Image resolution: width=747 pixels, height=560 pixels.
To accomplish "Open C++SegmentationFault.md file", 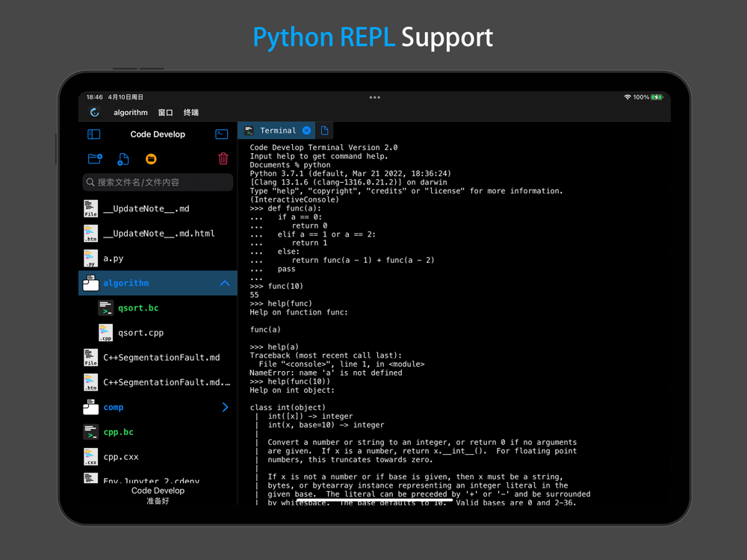I will 158,357.
